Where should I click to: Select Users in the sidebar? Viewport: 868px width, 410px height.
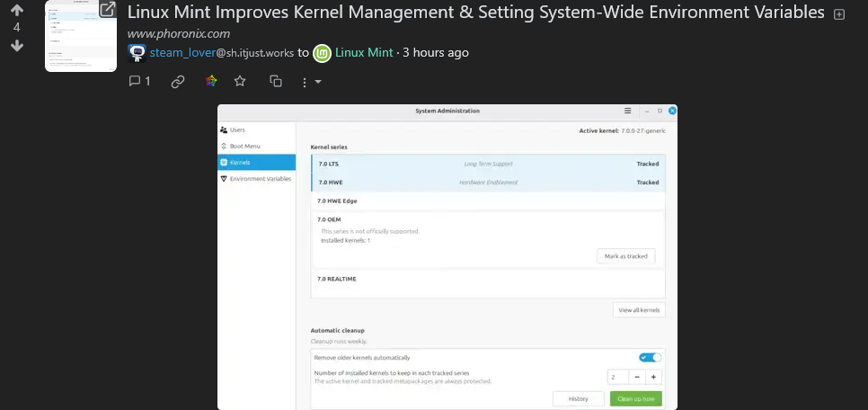(x=257, y=129)
